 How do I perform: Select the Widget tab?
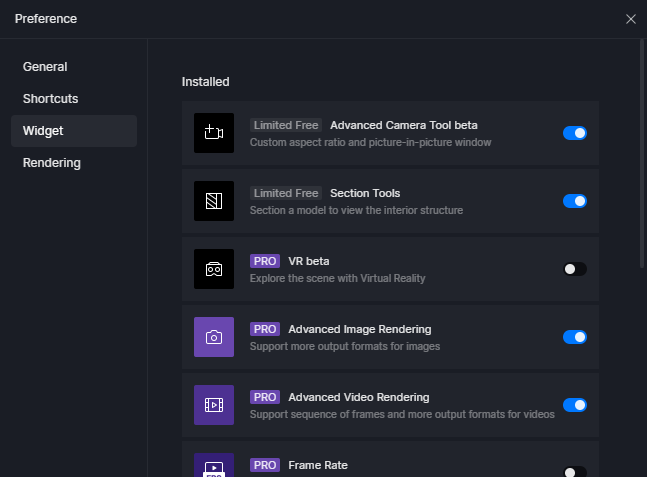(74, 131)
